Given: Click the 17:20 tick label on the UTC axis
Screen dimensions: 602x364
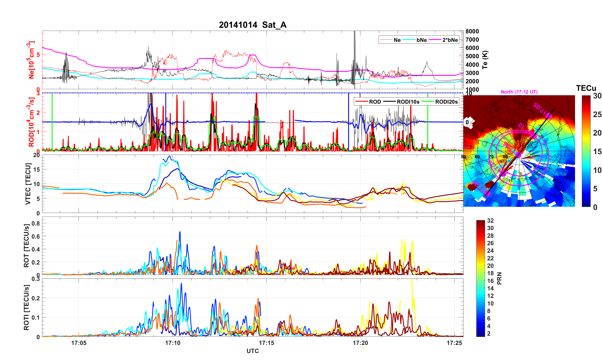Looking at the screenshot, I should 360,343.
